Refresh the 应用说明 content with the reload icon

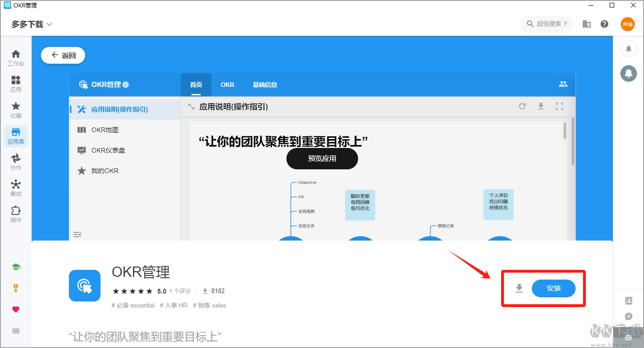pos(522,106)
